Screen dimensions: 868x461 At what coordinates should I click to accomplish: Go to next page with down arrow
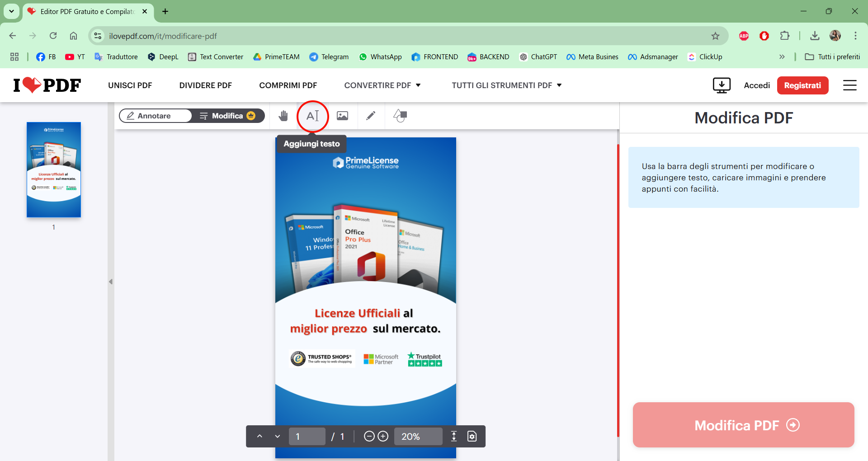coord(278,436)
